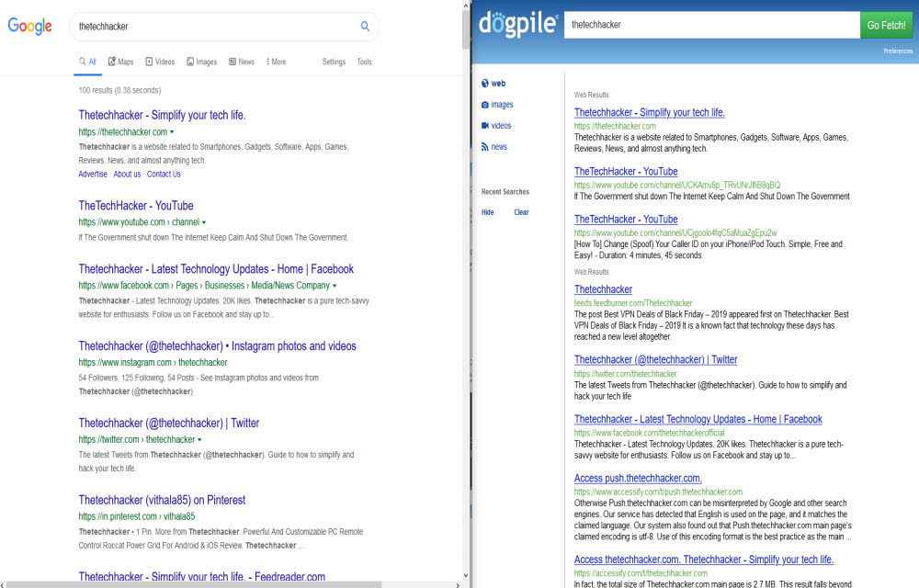Click the https://thetechhacker.com URL in dogpile
The width and height of the screenshot is (919, 588).
[615, 126]
